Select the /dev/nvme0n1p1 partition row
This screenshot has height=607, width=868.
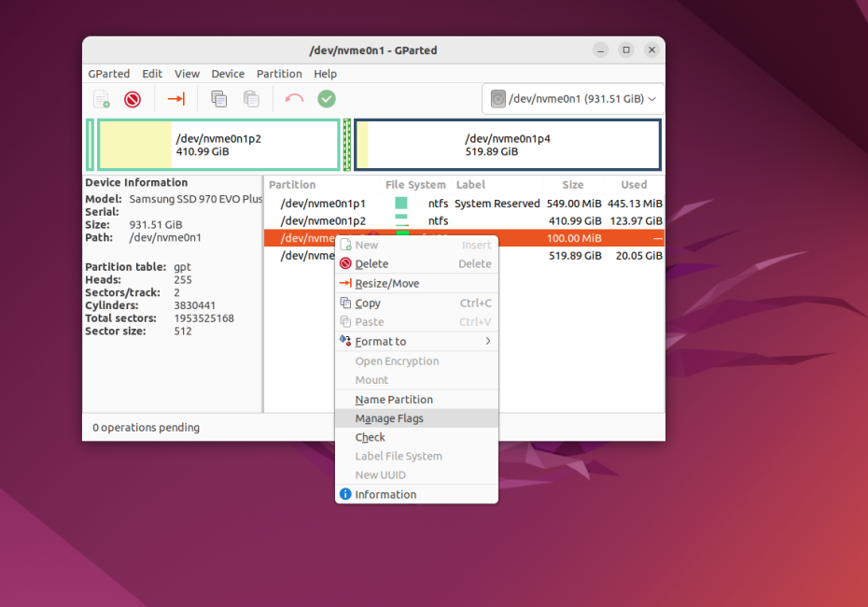[464, 204]
